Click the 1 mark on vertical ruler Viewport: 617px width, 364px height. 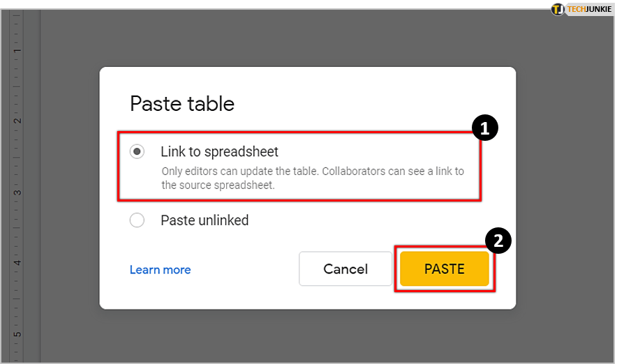[x=16, y=51]
